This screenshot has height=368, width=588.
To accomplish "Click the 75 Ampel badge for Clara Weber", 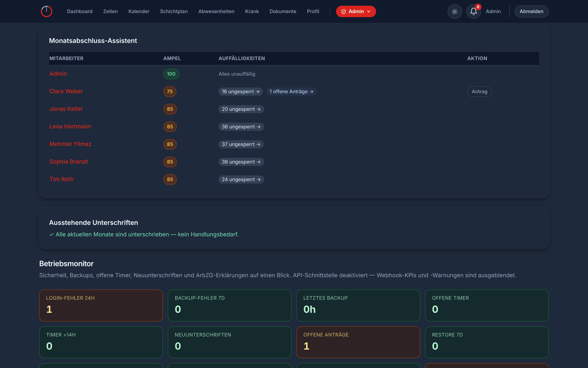I will 170,92.
